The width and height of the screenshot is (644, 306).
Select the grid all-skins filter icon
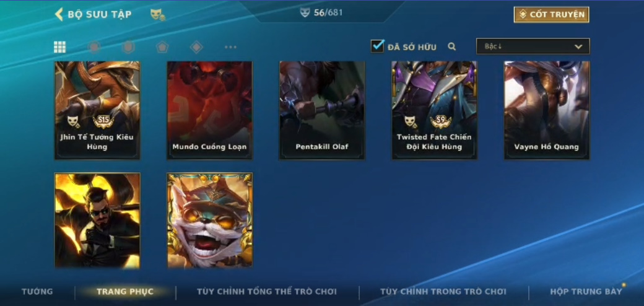coord(59,47)
